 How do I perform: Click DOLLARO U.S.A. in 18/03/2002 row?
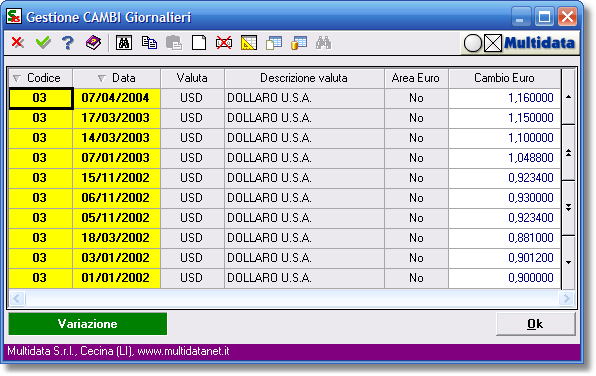[304, 238]
